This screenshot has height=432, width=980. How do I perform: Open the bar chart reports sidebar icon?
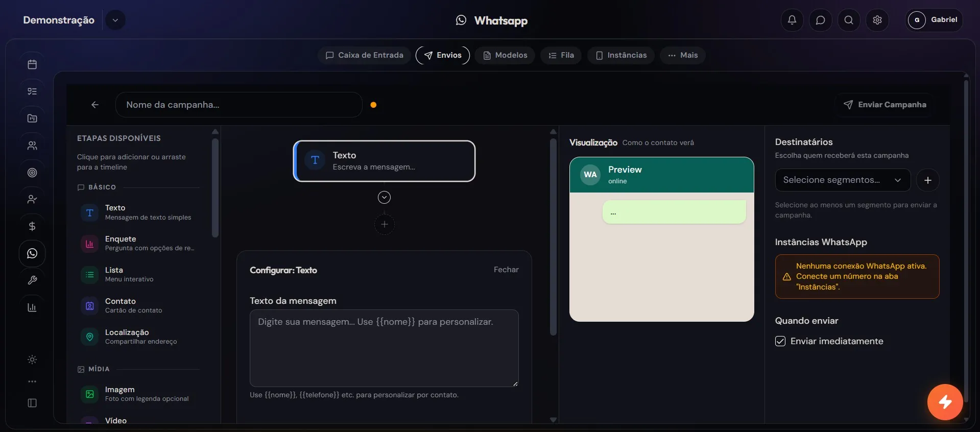pyautogui.click(x=32, y=307)
